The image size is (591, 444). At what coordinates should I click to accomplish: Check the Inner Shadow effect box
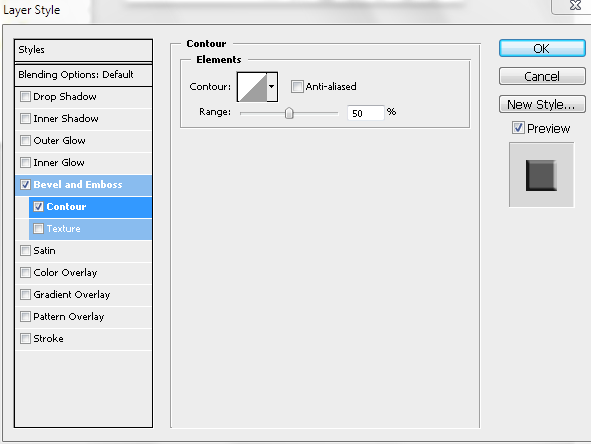click(x=25, y=118)
